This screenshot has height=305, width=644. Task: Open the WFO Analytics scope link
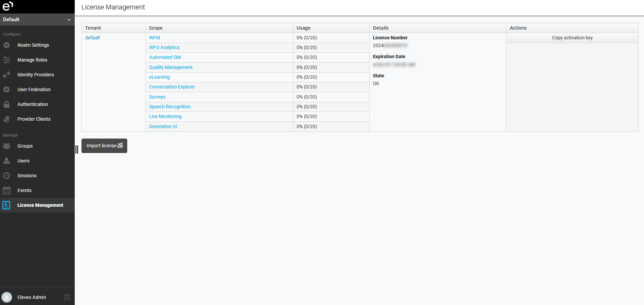(164, 47)
